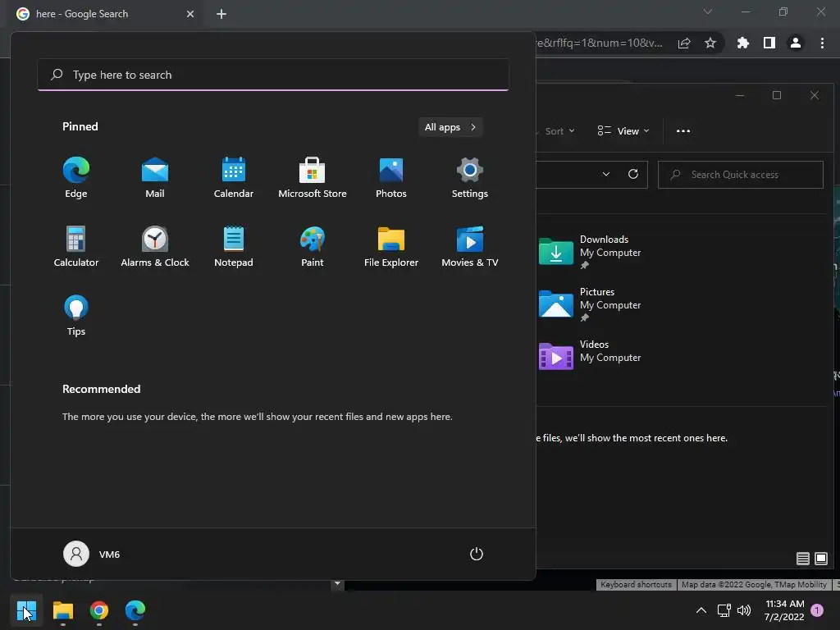Open See more options in File Explorer
The image size is (840, 630).
click(x=683, y=131)
